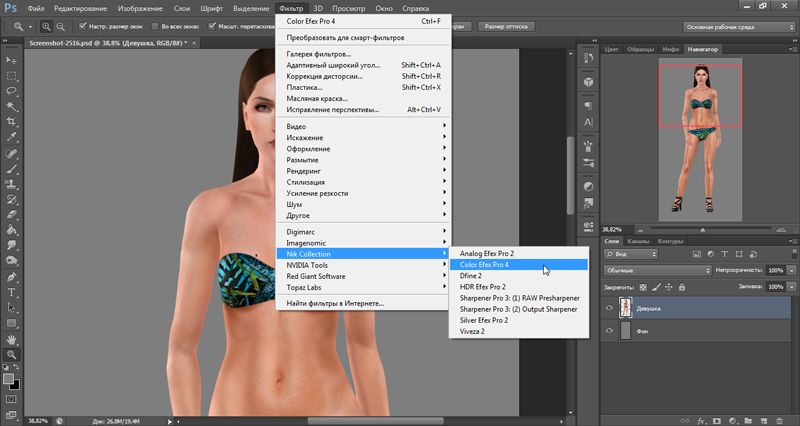Image resolution: width=800 pixels, height=426 pixels.
Task: Select the Clone Stamp tool
Action: (x=11, y=184)
